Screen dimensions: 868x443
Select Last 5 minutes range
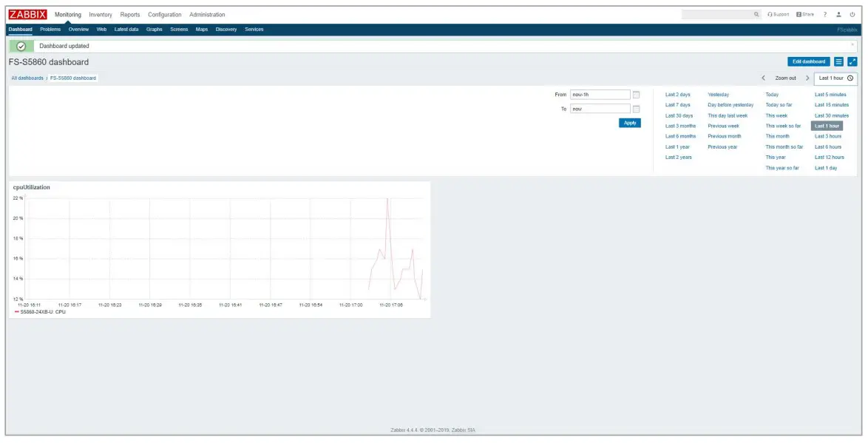pyautogui.click(x=830, y=95)
